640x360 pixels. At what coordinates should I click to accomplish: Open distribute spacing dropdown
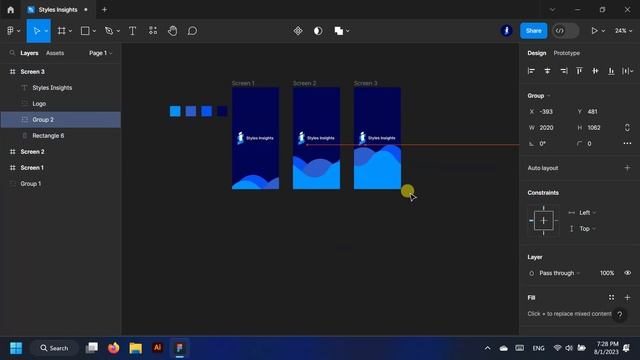pos(628,71)
